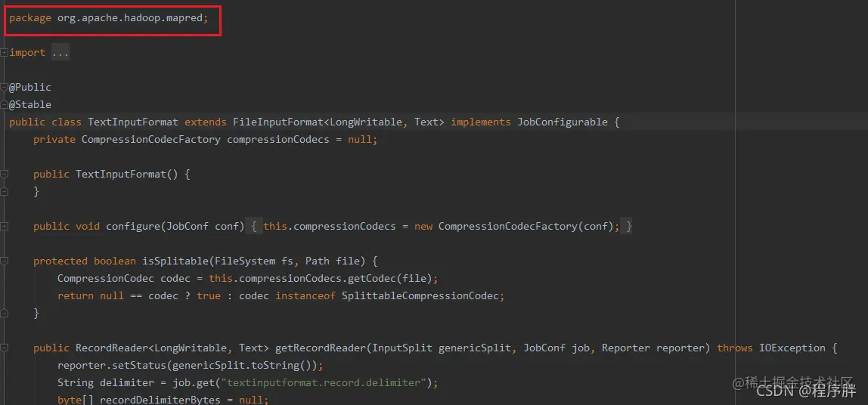Click the '@Stable' annotation

[30, 104]
